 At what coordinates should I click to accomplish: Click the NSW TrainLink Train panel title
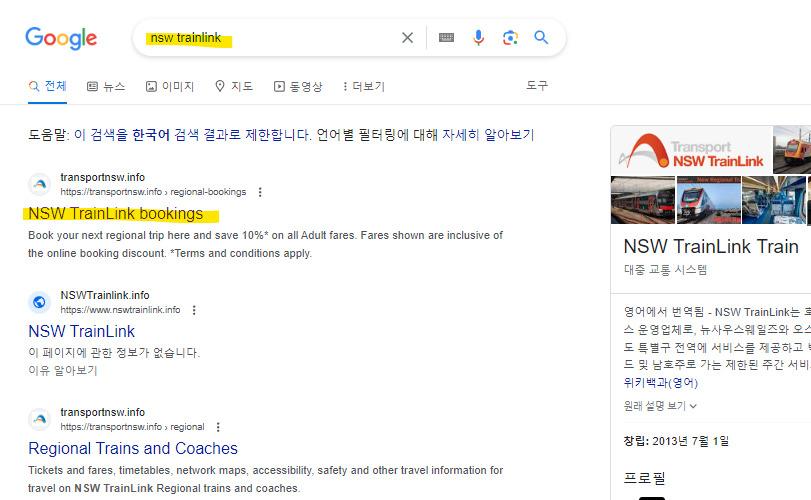(x=711, y=247)
